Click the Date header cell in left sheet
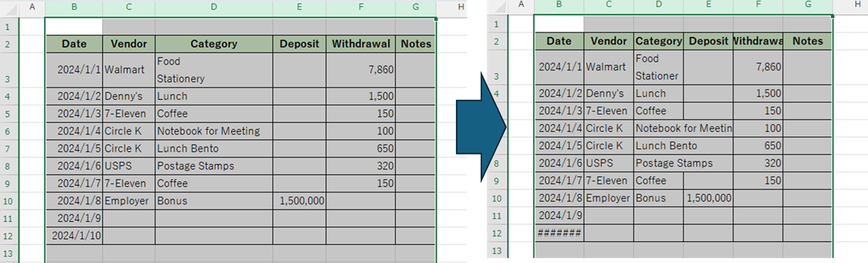The height and width of the screenshot is (263, 868). click(x=74, y=44)
